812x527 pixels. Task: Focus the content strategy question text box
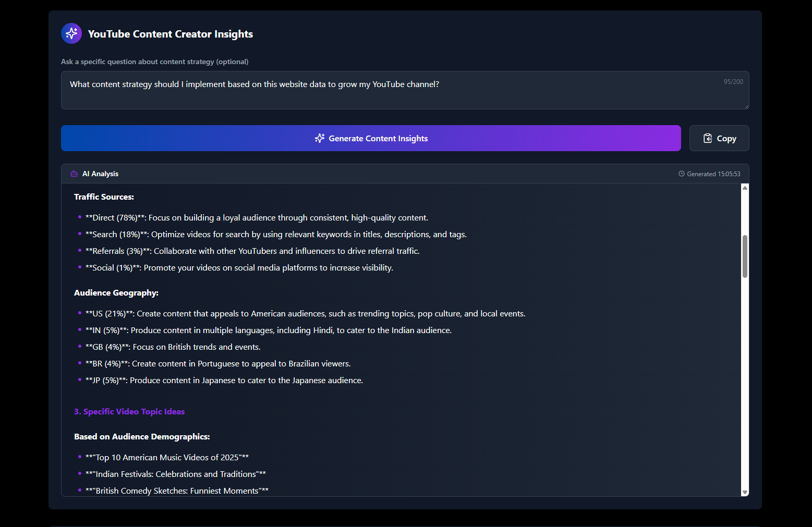point(405,90)
